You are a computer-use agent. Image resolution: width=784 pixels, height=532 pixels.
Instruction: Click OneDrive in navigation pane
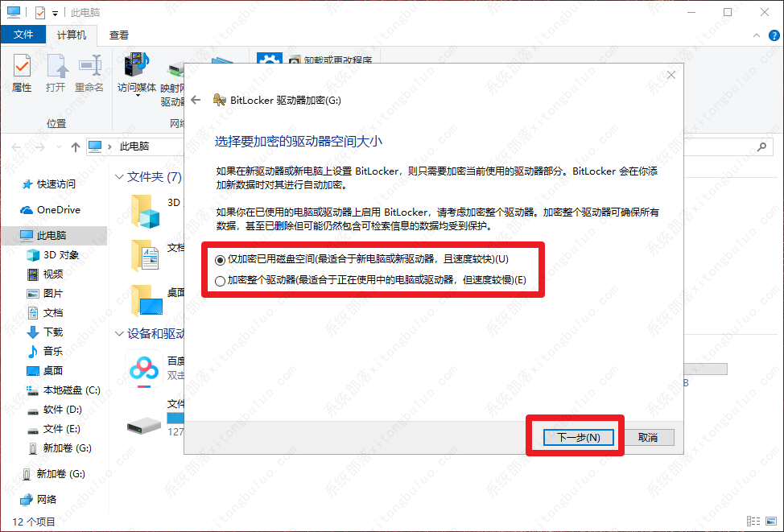[x=58, y=209]
